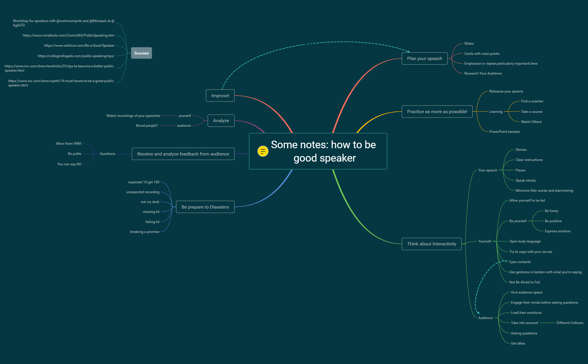Click the dashed 'CI' connector between Improve! and Plan your speach
Image resolution: width=588 pixels, height=364 pixels.
307,44
